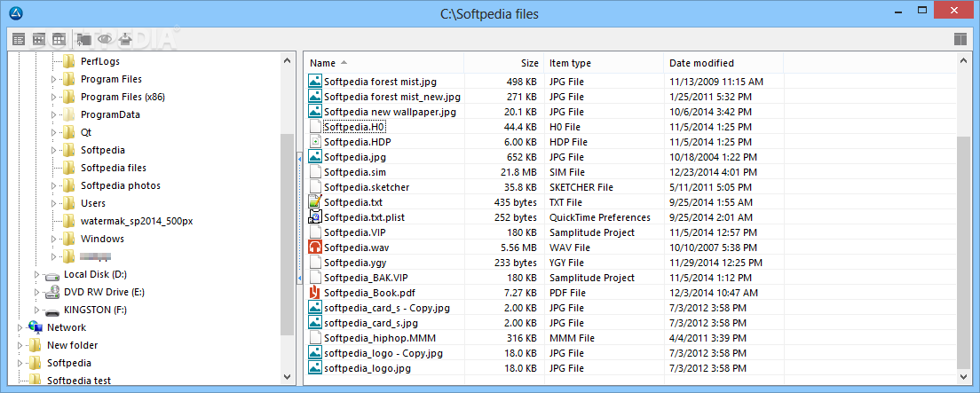Select Softpedia new wallpaper.jpg file

390,112
